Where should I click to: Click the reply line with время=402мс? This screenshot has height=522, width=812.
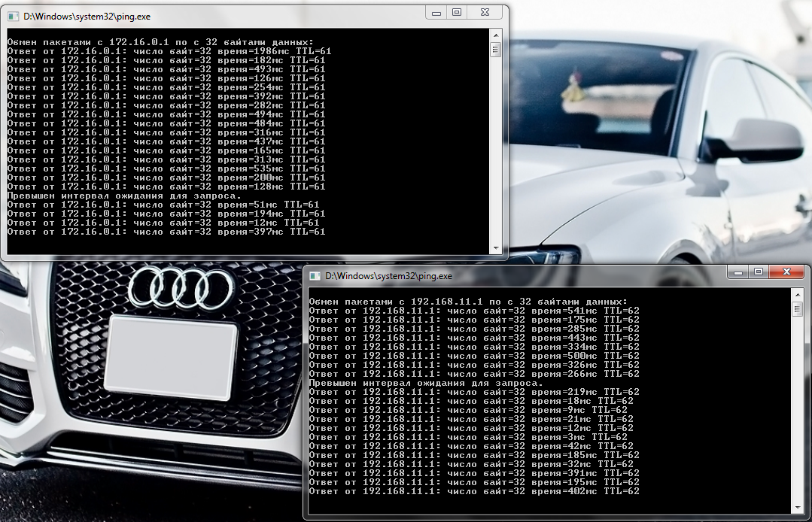tap(474, 491)
